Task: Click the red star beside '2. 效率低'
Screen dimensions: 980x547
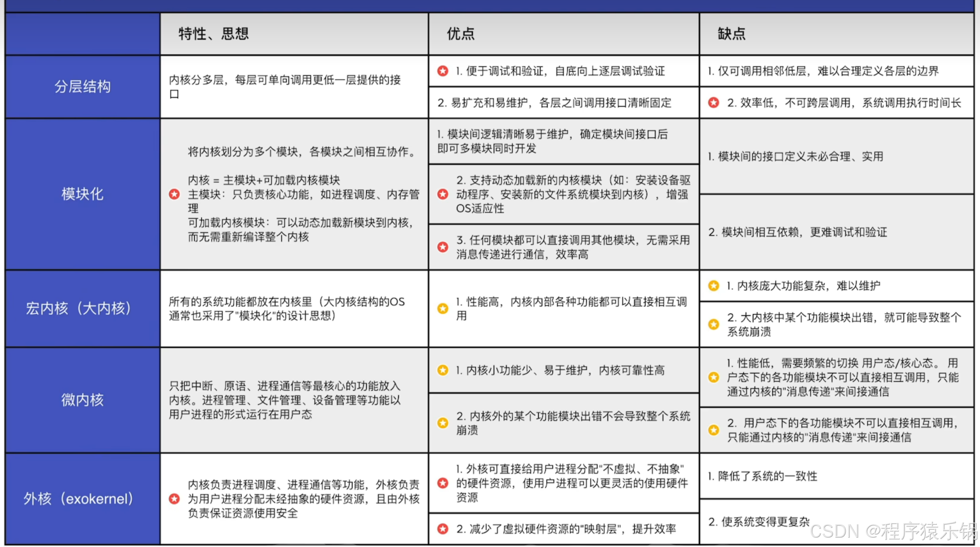Action: [x=714, y=103]
